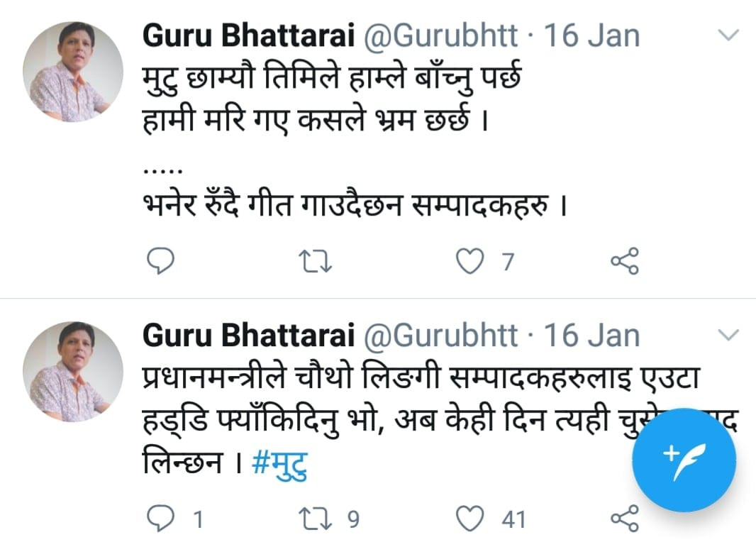The height and width of the screenshot is (542, 756).
Task: Compose a new tweet with floating button
Action: pos(683,460)
